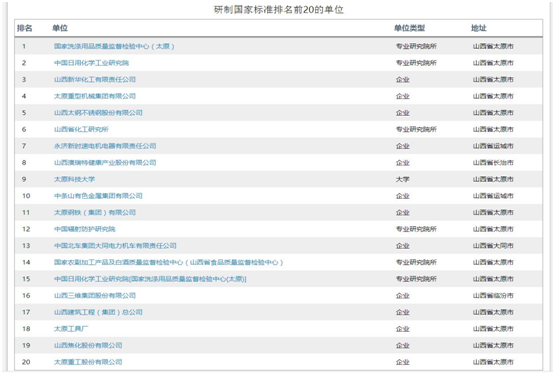The width and height of the screenshot is (555, 375).
Task: Click 山西焦化股份有限公司 link
Action: tap(88, 346)
